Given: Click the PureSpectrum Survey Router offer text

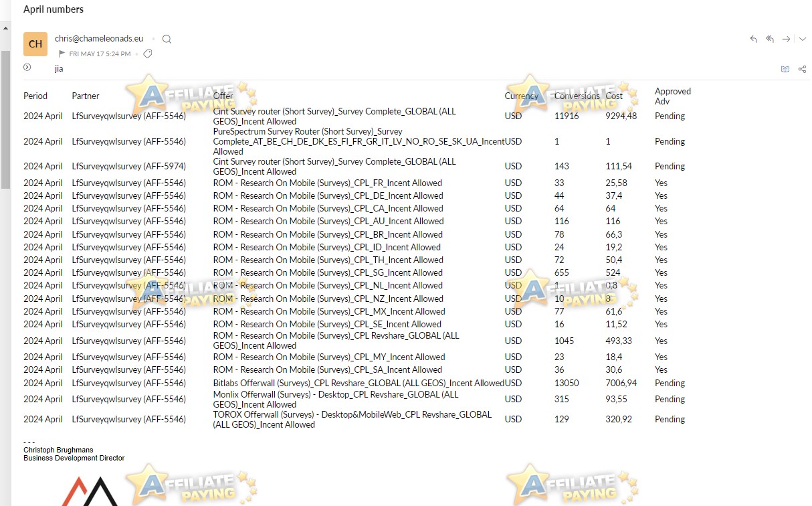Looking at the screenshot, I should coord(359,141).
